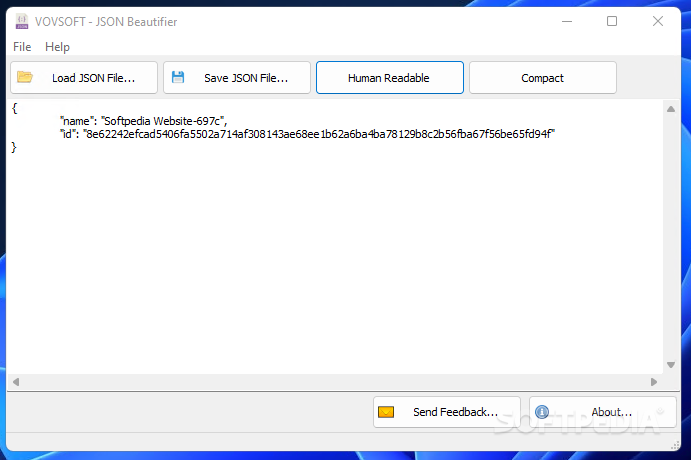
Task: Click the opening curly brace line
Action: click(15, 108)
